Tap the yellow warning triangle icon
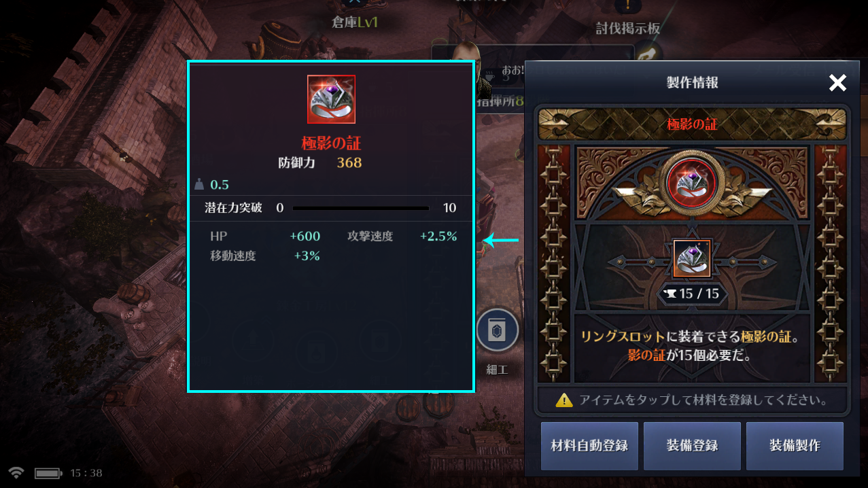868x488 pixels. 564,400
